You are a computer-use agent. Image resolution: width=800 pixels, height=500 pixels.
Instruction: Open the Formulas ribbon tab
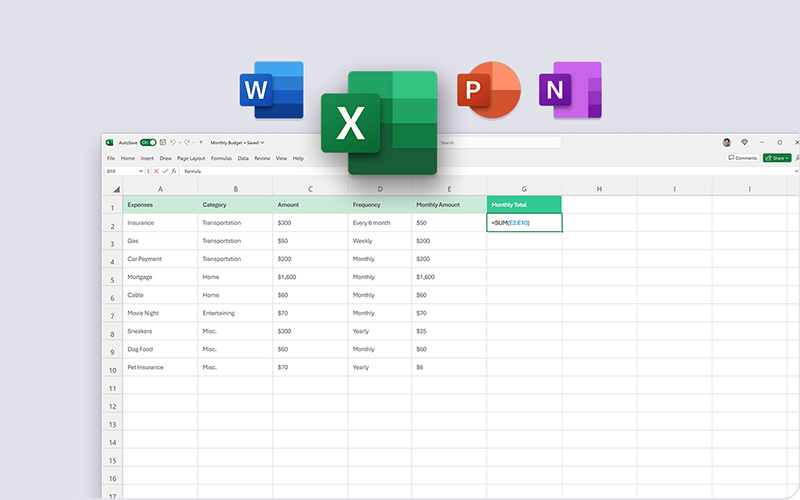221,158
